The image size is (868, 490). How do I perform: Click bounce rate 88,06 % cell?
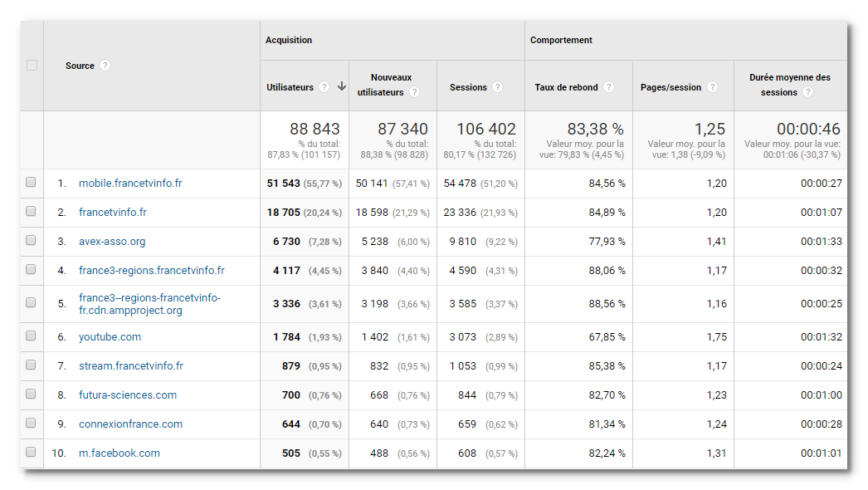click(x=607, y=271)
